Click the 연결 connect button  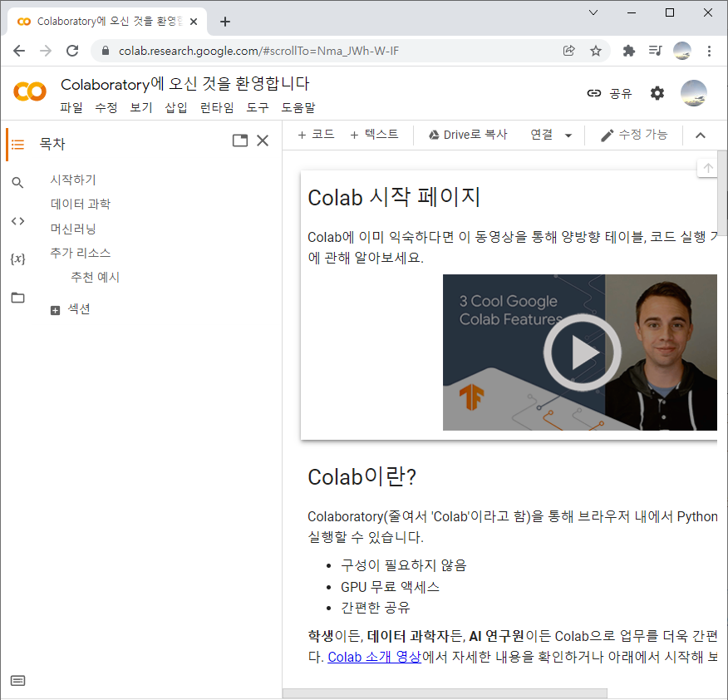[x=542, y=135]
